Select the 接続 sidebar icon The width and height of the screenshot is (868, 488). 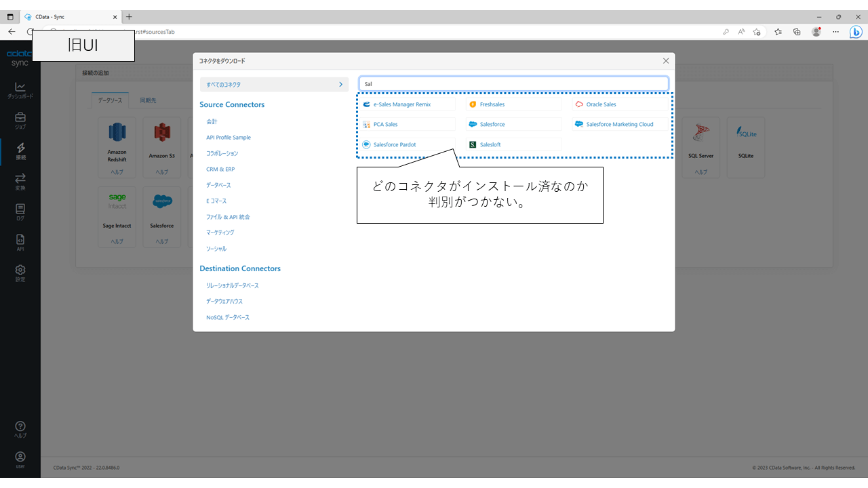point(20,151)
